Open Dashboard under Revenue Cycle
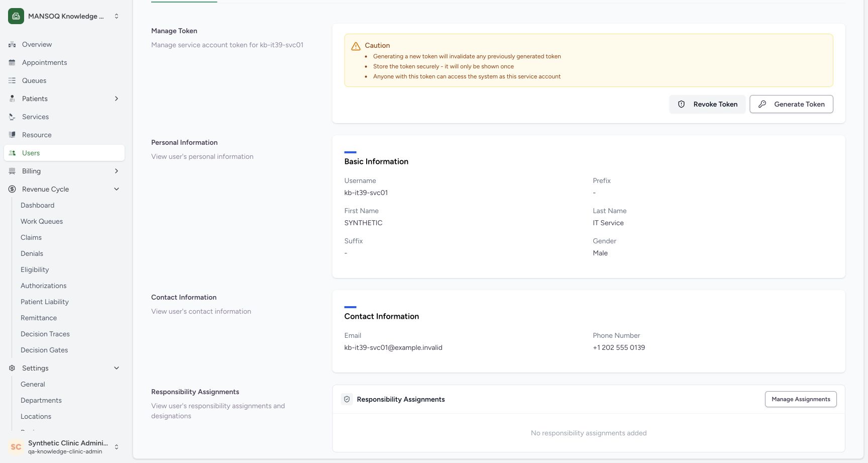The image size is (868, 463). click(37, 205)
